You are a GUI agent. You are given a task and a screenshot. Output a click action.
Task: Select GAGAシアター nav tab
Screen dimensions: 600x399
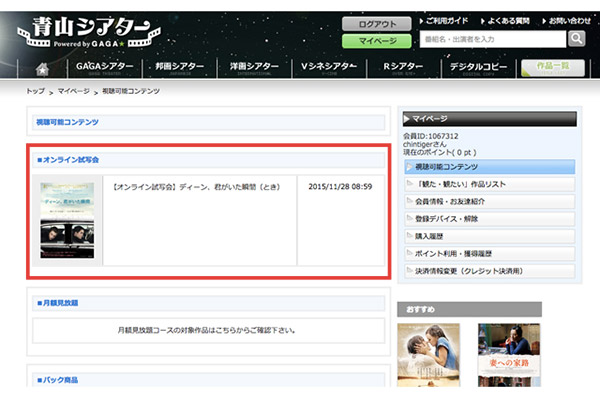(x=104, y=68)
